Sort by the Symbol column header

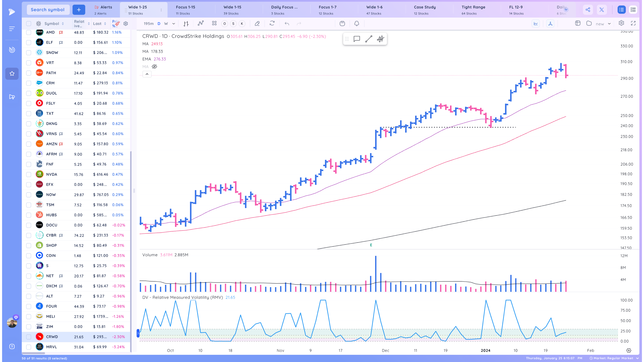[54, 24]
